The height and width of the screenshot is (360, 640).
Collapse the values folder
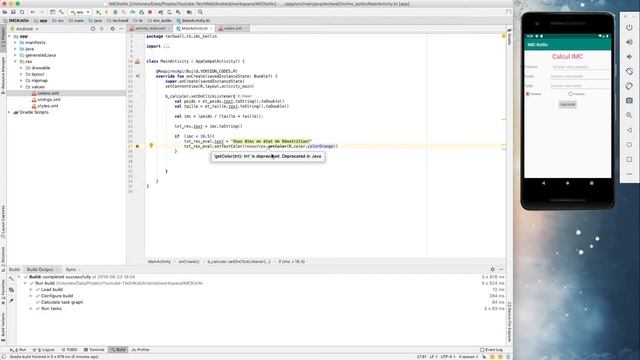pyautogui.click(x=21, y=87)
